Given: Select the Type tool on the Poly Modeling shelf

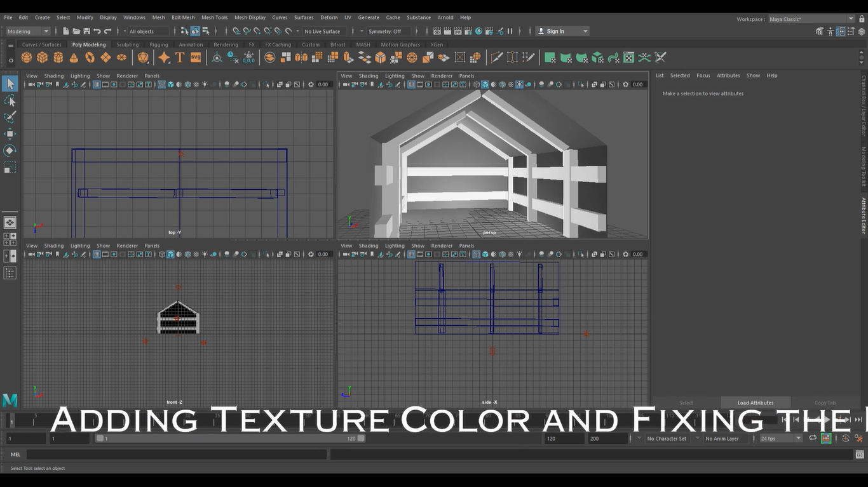Looking at the screenshot, I should pos(180,58).
